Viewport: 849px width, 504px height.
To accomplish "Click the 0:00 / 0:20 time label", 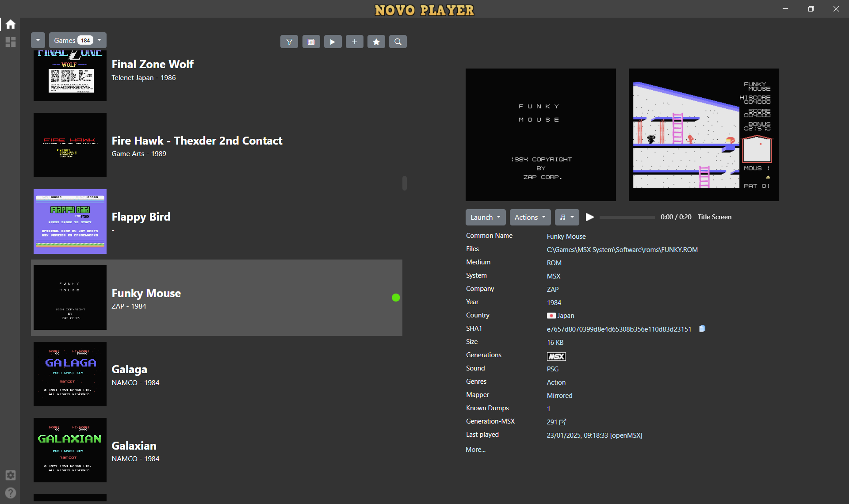I will click(x=676, y=217).
